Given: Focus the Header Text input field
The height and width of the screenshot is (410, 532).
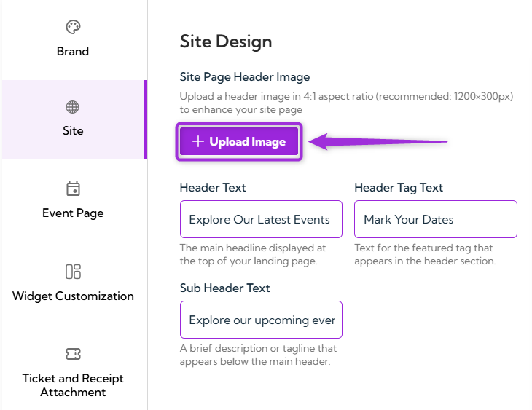Looking at the screenshot, I should pyautogui.click(x=261, y=219).
